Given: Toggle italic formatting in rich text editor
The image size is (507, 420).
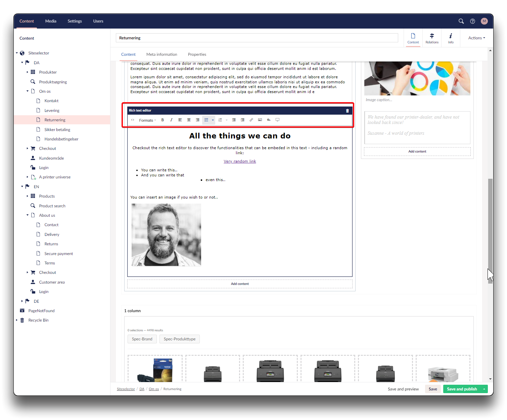Looking at the screenshot, I should coord(171,120).
